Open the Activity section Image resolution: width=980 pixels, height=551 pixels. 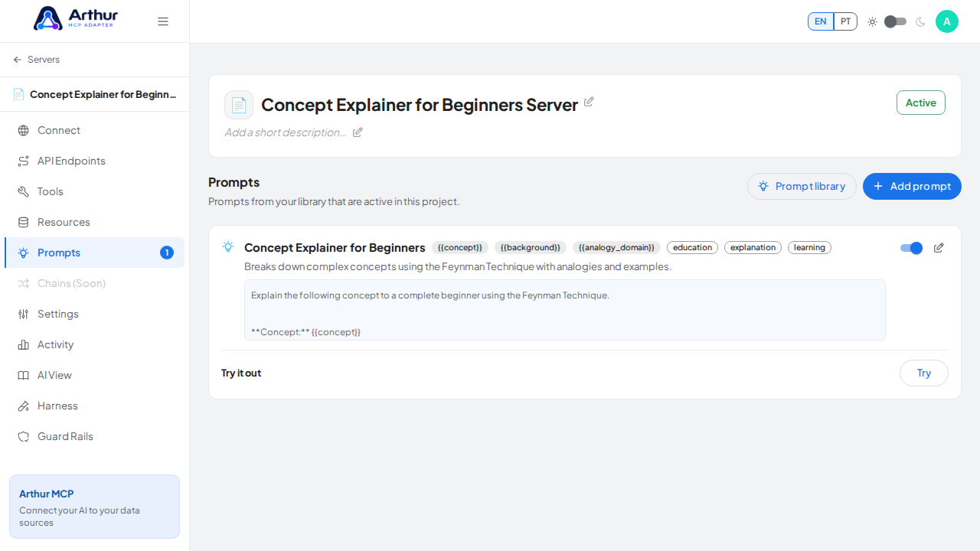pyautogui.click(x=94, y=344)
